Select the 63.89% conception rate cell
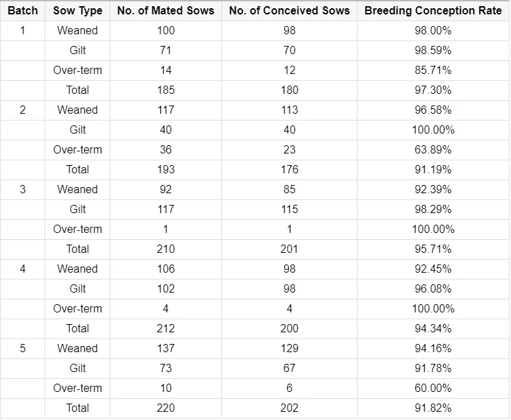Image resolution: width=511 pixels, height=420 pixels. coord(433,150)
